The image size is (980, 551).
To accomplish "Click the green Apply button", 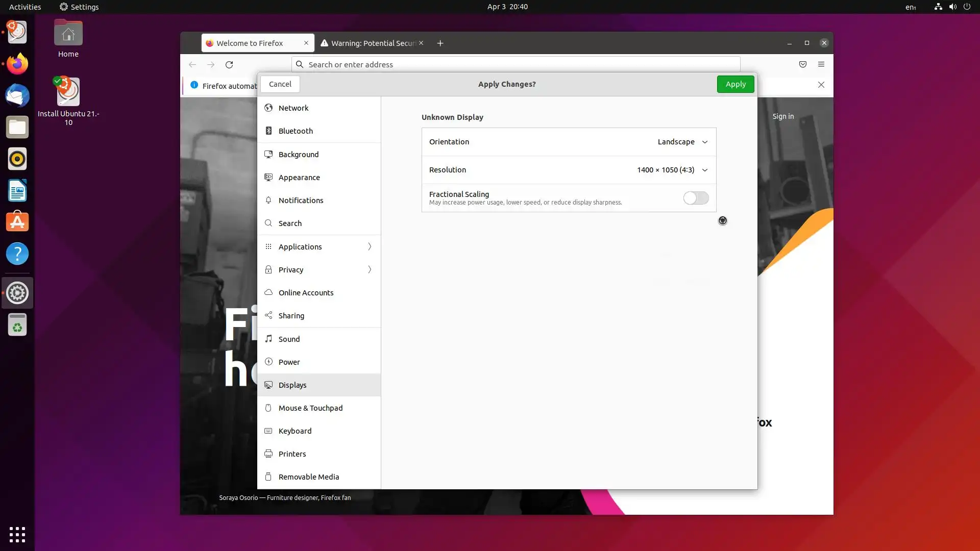I will tap(735, 84).
